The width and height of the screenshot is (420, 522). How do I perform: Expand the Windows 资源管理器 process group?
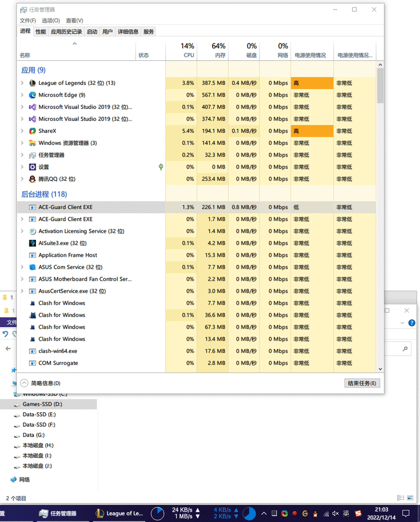coord(22,143)
